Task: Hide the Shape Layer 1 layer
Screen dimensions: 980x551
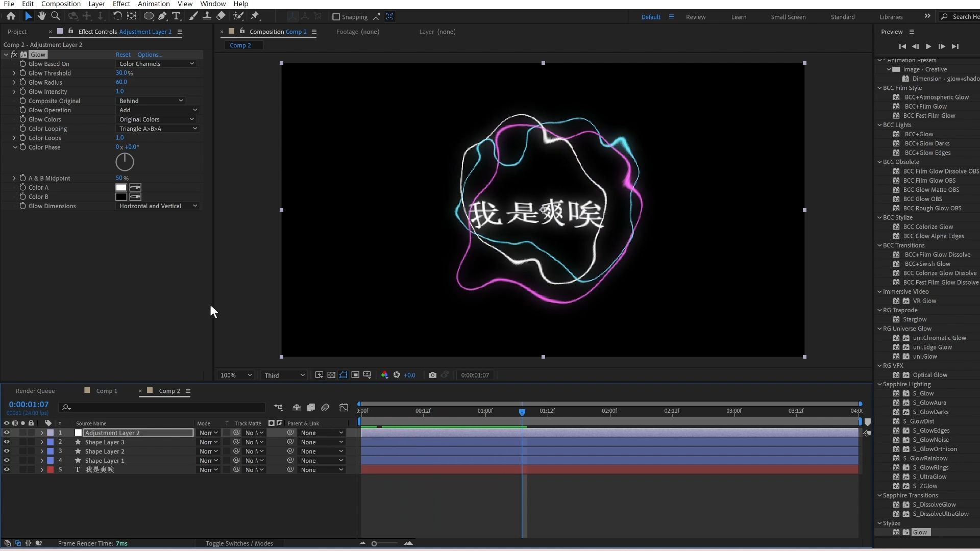Action: tap(7, 460)
